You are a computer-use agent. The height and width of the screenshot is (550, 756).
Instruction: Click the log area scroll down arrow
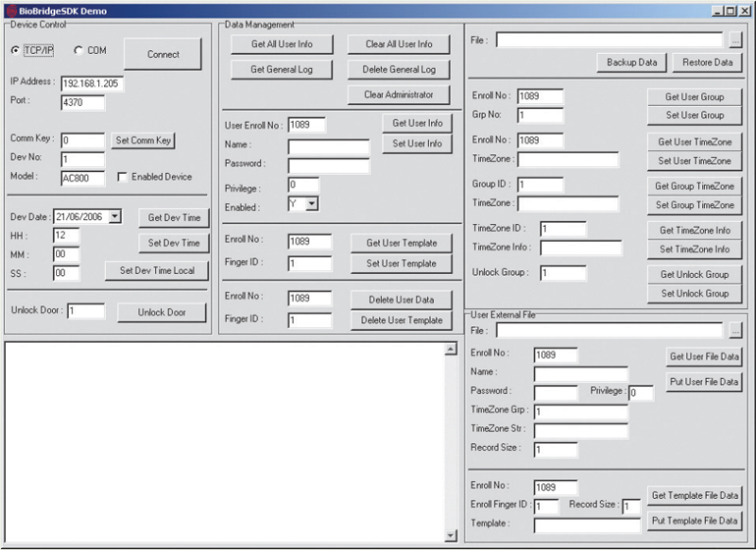coord(451,535)
